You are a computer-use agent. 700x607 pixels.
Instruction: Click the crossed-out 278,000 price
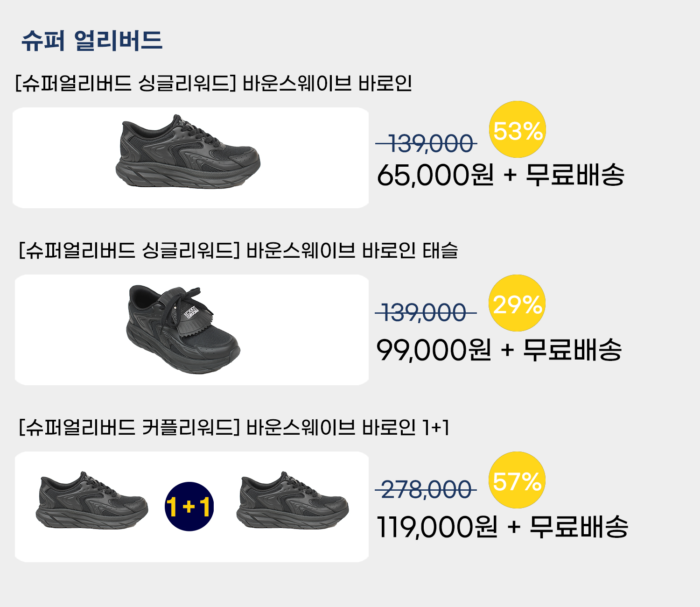[x=426, y=490]
